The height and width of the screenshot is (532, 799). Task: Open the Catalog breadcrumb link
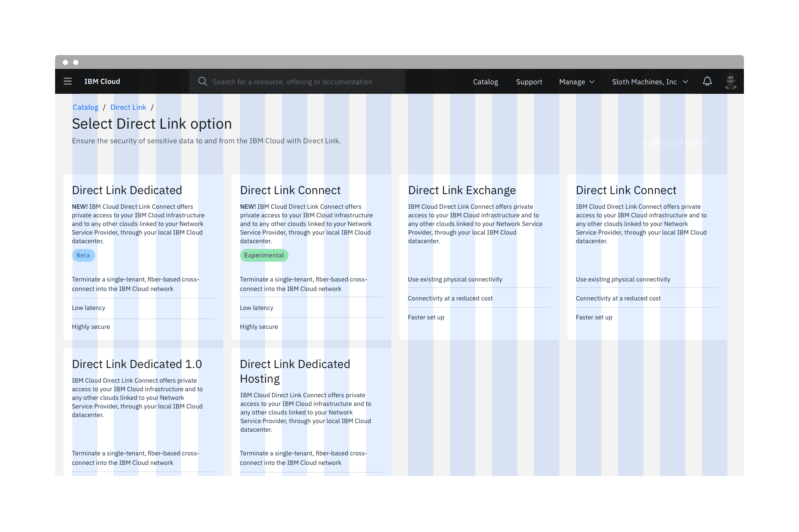point(85,107)
